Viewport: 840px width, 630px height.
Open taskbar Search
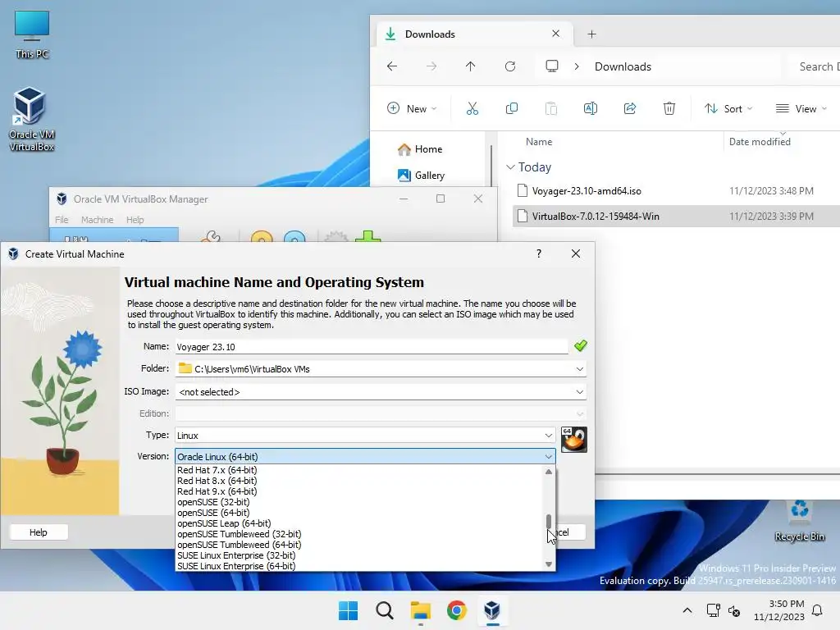(384, 610)
